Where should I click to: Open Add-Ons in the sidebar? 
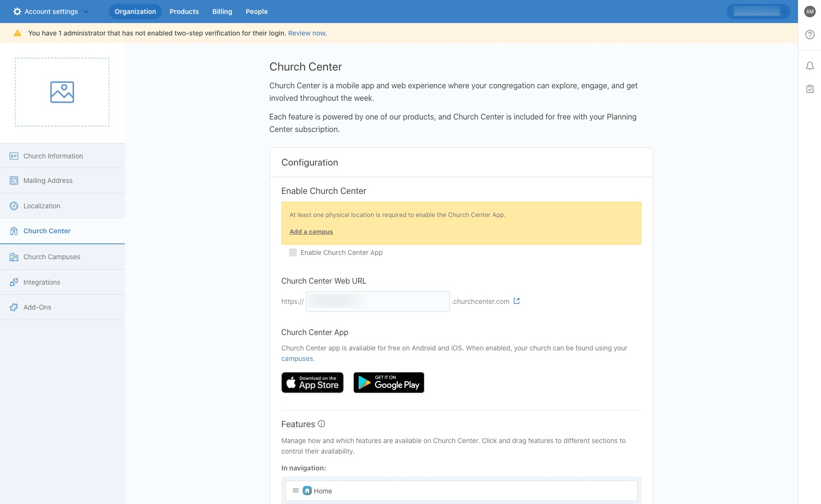(62, 307)
